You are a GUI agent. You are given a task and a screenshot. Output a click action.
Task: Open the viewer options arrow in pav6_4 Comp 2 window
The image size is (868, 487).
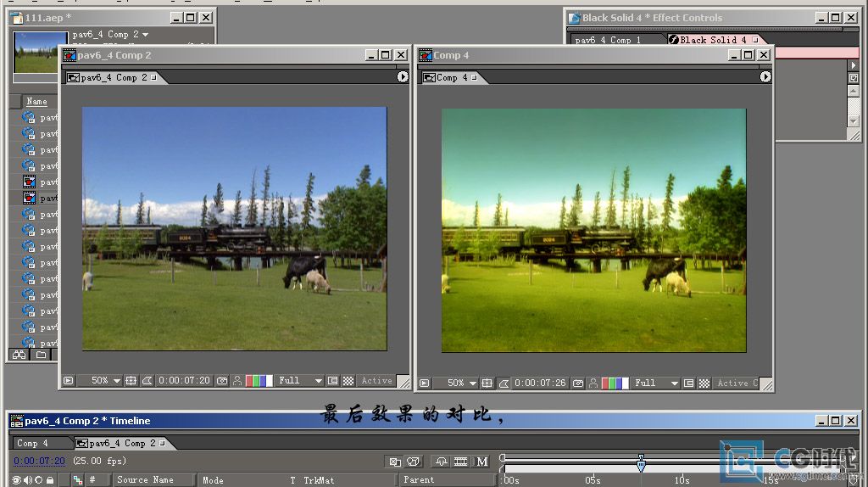(x=403, y=77)
